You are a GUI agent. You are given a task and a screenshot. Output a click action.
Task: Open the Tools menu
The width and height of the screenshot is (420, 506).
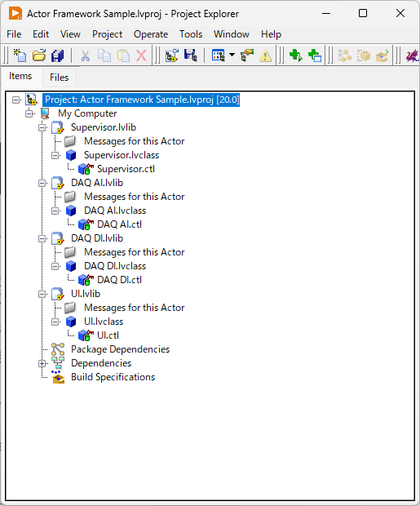click(x=191, y=34)
